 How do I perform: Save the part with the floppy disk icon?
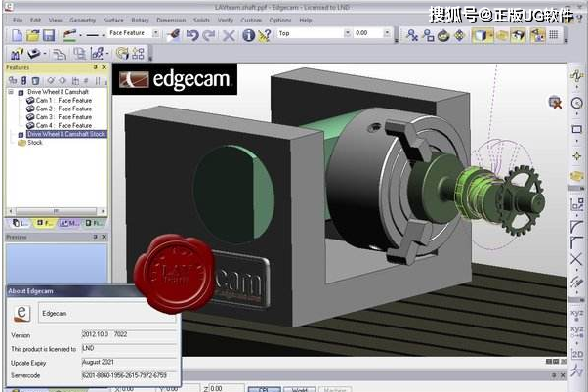[49, 35]
